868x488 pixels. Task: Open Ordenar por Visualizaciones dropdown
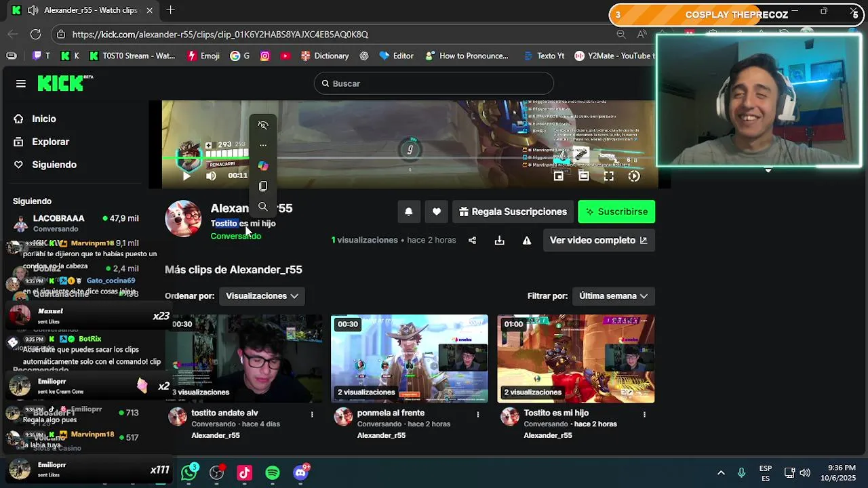pyautogui.click(x=262, y=296)
